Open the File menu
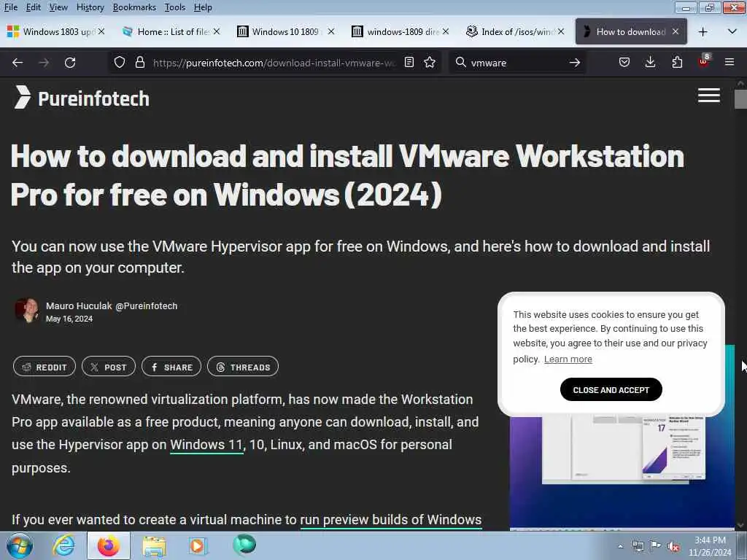This screenshot has width=747, height=560. pos(10,7)
